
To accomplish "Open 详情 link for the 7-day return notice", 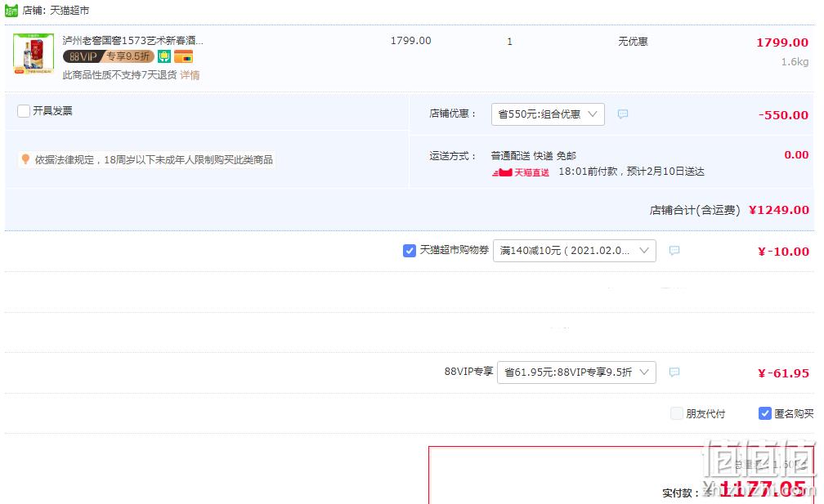I will [x=190, y=75].
